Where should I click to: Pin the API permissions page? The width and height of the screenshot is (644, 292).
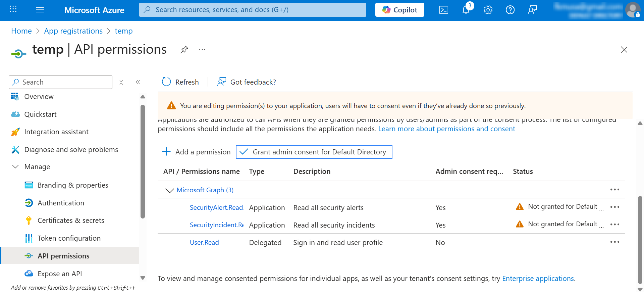pos(184,50)
